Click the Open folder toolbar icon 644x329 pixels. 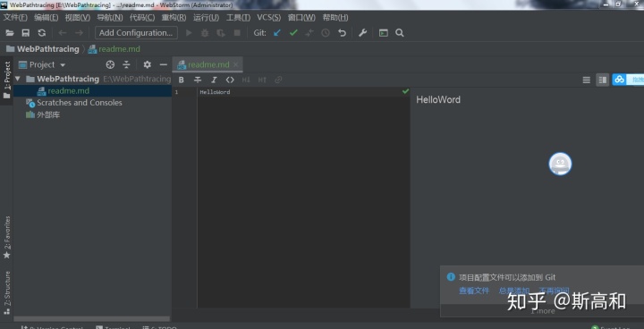10,33
